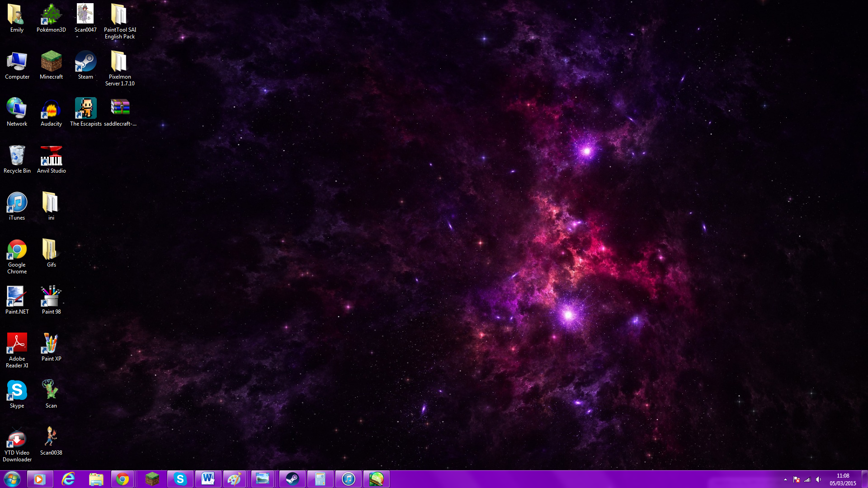Launch iTunes from the desktop shortcut
Viewport: 868px width, 488px height.
pos(17,206)
